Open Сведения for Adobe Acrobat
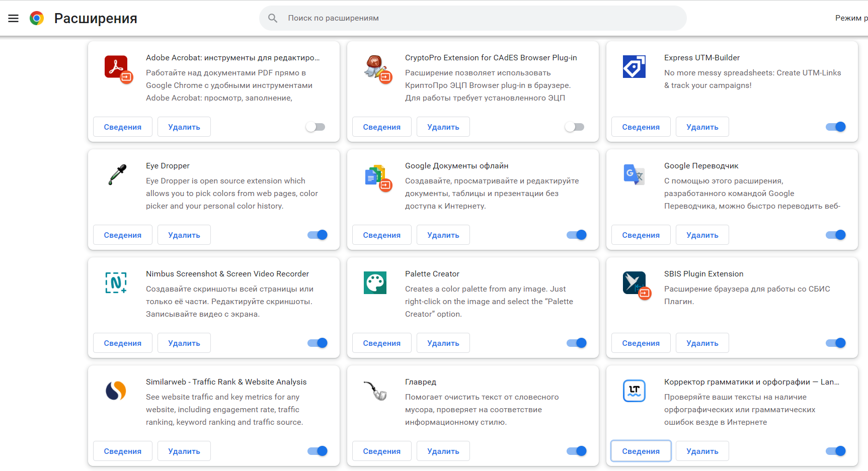The height and width of the screenshot is (471, 868). [x=123, y=127]
